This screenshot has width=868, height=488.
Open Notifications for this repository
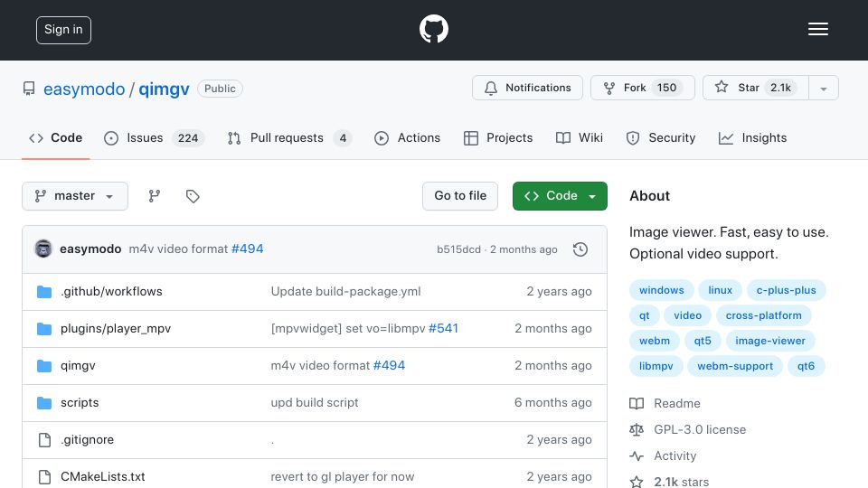click(x=527, y=88)
